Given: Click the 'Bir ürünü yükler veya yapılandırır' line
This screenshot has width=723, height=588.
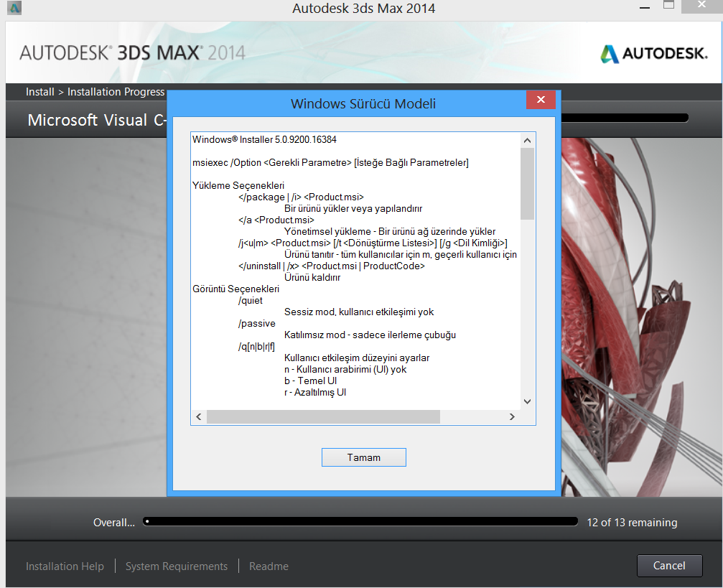Looking at the screenshot, I should click(353, 208).
